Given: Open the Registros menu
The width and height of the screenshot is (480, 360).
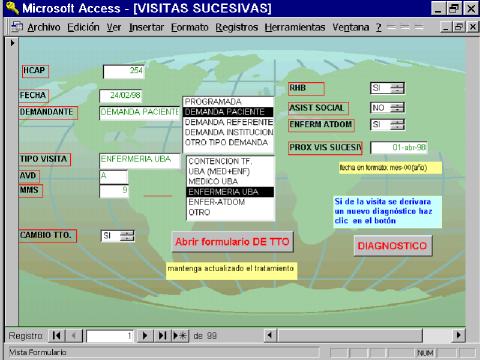Looking at the screenshot, I should 237,27.
